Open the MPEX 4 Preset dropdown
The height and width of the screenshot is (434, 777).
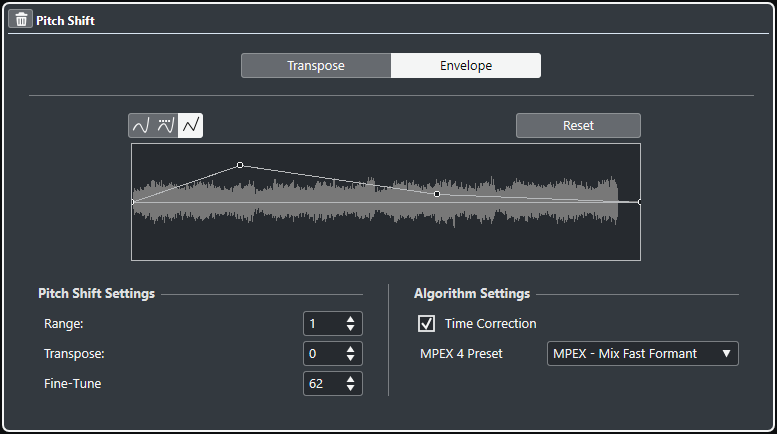pos(643,353)
